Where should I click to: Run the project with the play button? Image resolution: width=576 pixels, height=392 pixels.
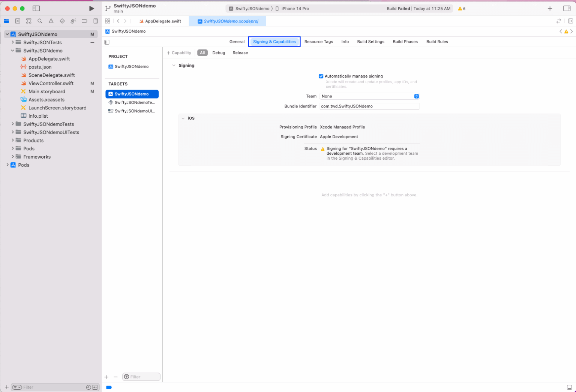[91, 8]
